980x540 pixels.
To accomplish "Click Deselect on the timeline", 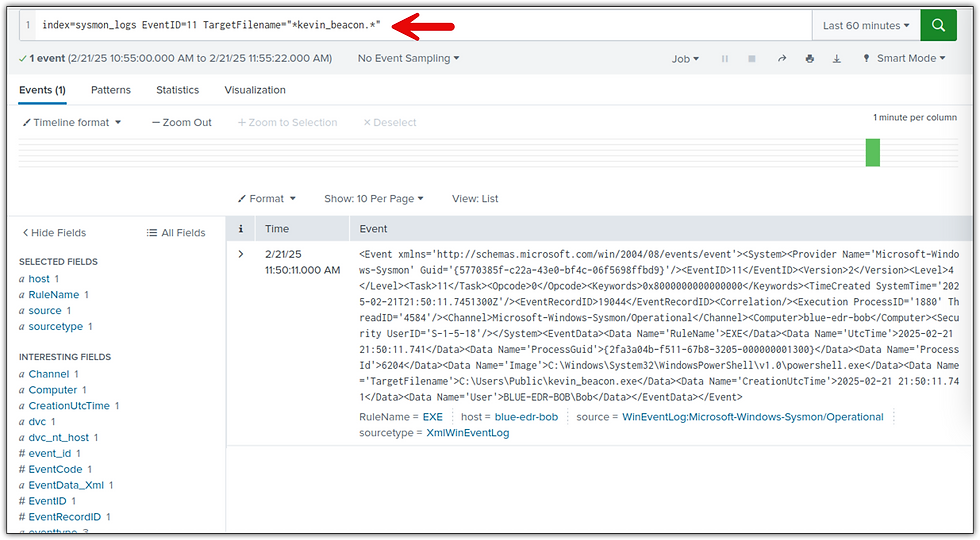I will click(390, 122).
